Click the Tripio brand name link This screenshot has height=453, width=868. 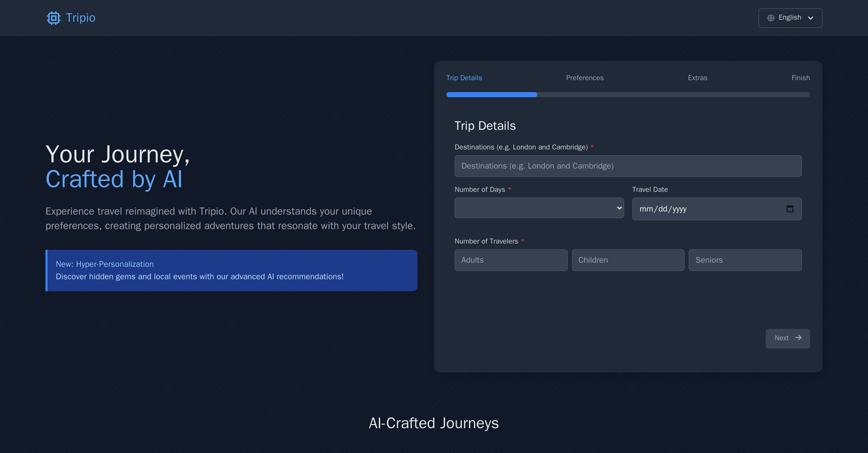click(x=81, y=18)
